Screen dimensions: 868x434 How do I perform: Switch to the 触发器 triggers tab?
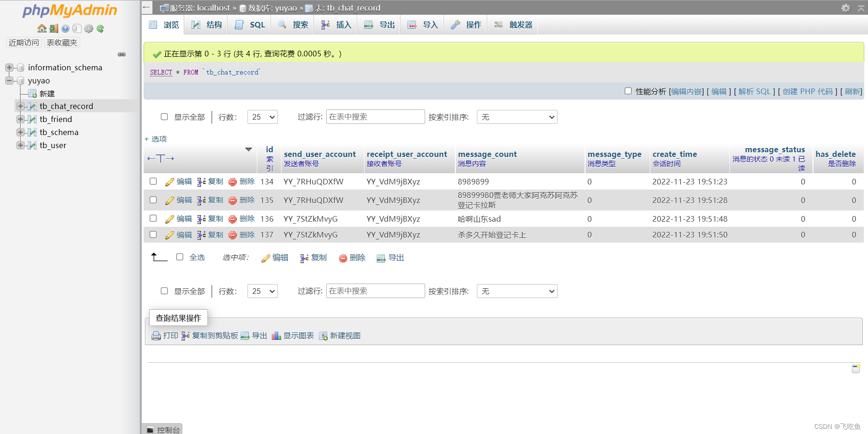[513, 25]
